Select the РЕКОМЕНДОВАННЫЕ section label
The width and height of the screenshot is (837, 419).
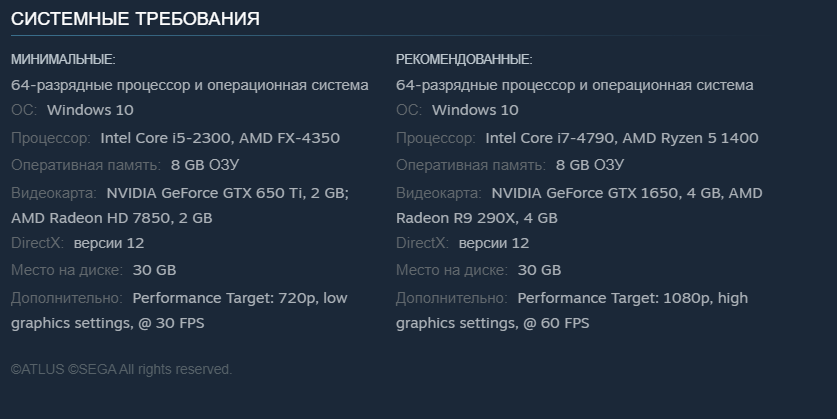[x=464, y=59]
